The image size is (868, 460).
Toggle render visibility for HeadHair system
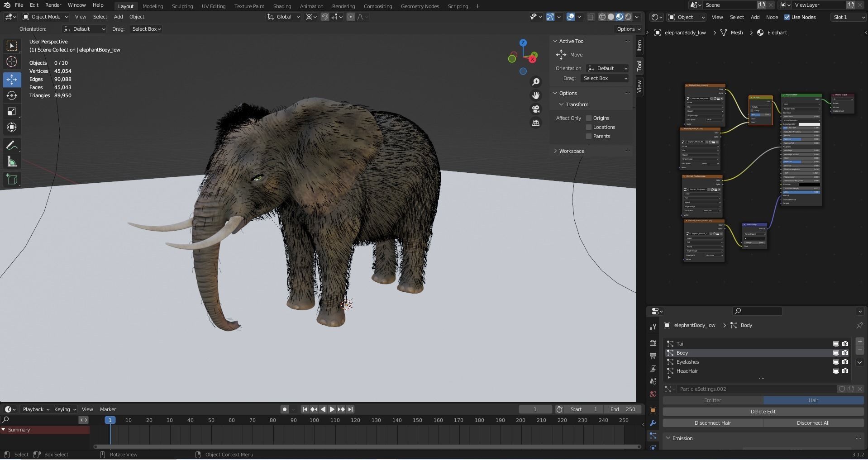[845, 371]
